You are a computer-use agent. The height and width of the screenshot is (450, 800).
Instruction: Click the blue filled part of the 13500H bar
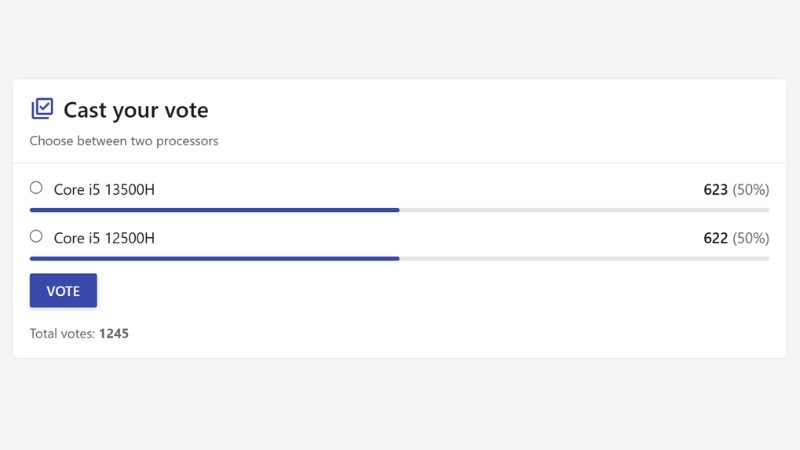[215, 210]
